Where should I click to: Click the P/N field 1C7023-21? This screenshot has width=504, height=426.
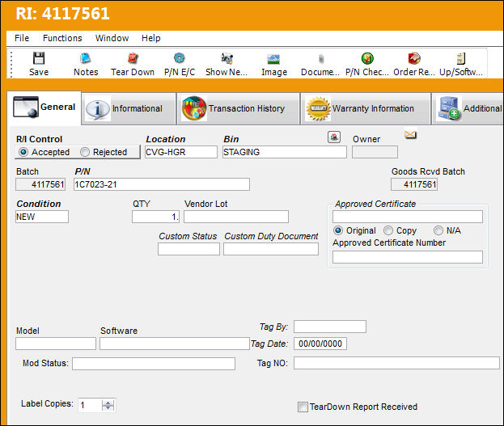tap(162, 184)
